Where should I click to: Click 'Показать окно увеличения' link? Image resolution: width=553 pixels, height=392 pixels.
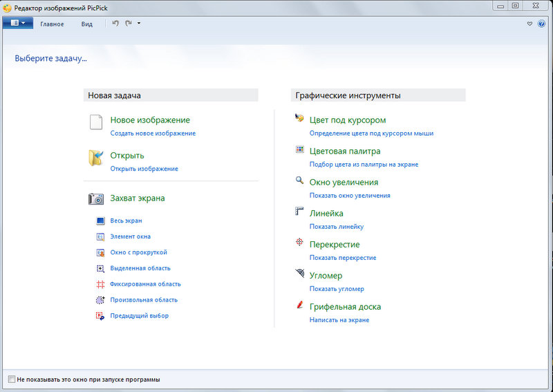click(350, 196)
